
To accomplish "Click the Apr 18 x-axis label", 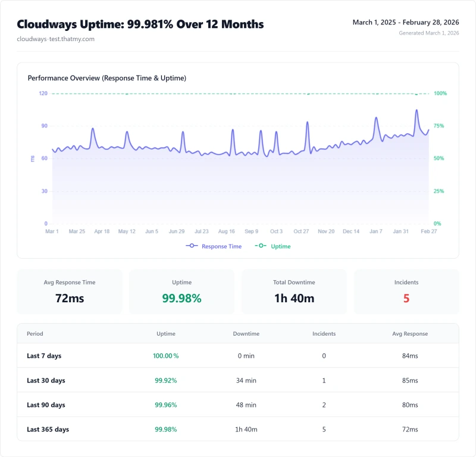I will pos(102,231).
